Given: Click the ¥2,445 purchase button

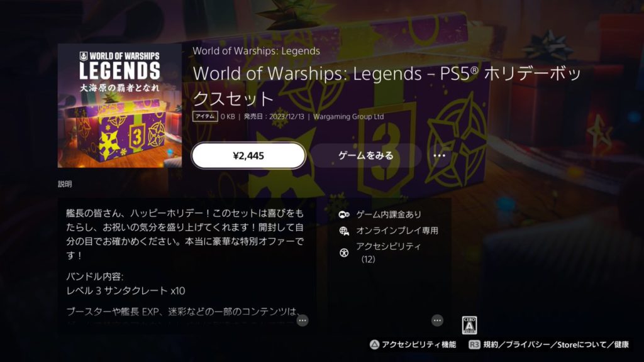Looking at the screenshot, I should tap(248, 156).
